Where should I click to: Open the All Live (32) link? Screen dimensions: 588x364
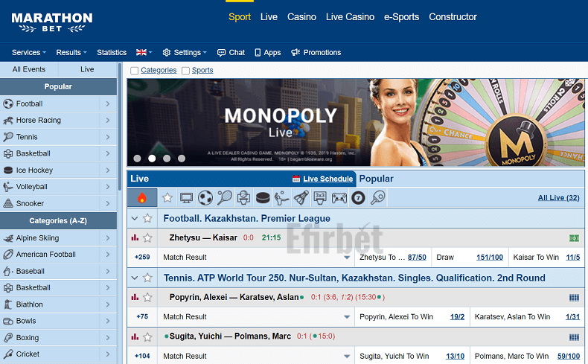558,198
